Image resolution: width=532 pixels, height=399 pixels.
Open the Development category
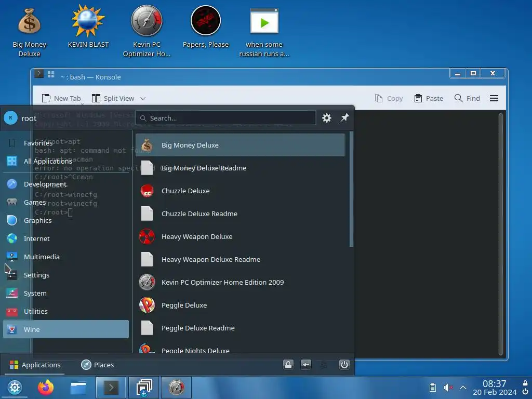click(x=66, y=184)
